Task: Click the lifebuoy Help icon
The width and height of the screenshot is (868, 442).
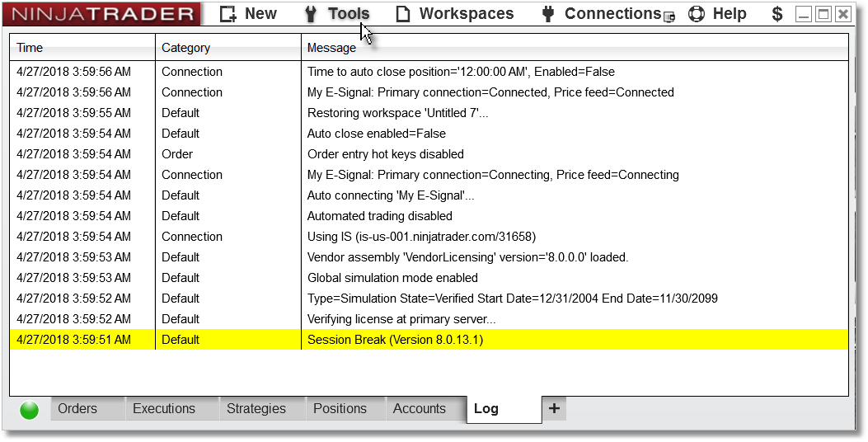Action: 697,14
